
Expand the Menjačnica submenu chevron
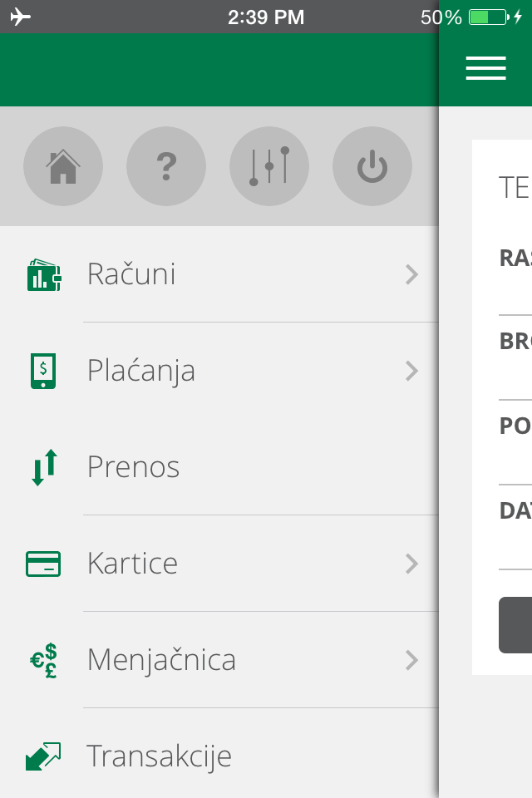411,660
